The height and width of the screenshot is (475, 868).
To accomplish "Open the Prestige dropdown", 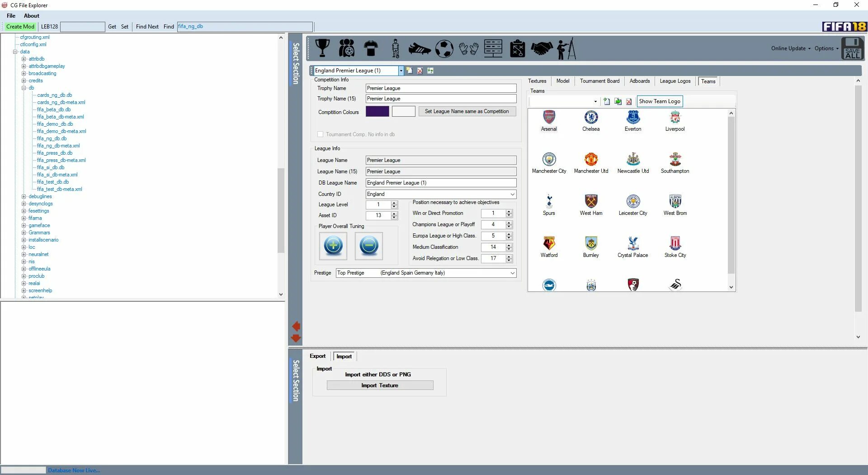I will (512, 273).
